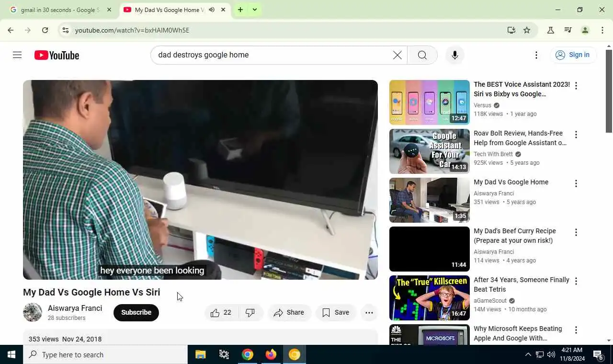Open Chrome Labs flask icon
The image size is (613, 364).
(551, 30)
